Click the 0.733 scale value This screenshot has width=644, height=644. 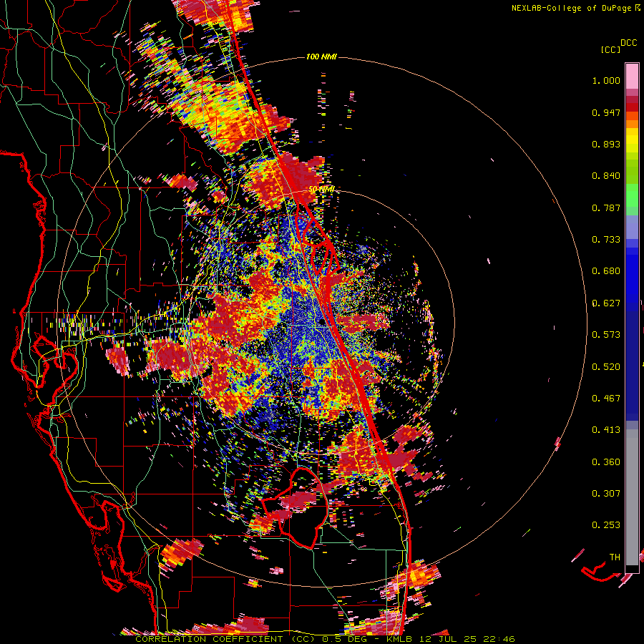coord(606,240)
